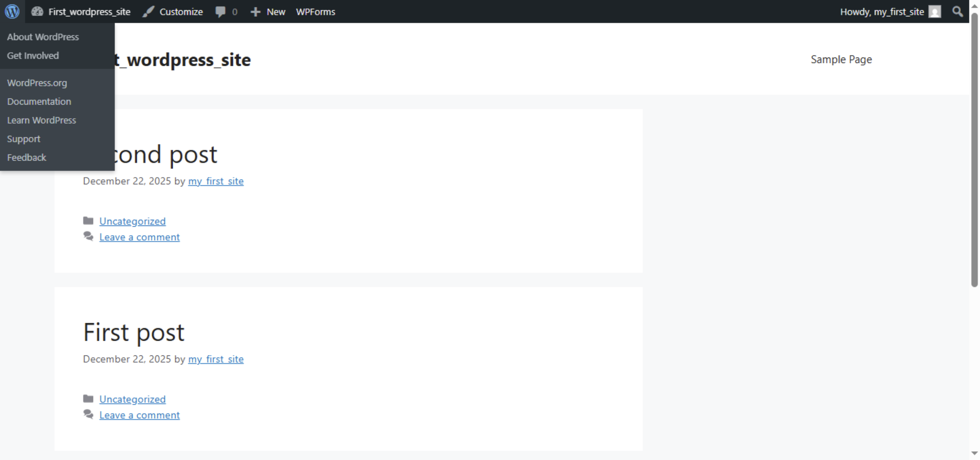Open the site dashboard via First_wordpress_site icon
Viewport: 980px width, 460px height.
tap(38, 11)
